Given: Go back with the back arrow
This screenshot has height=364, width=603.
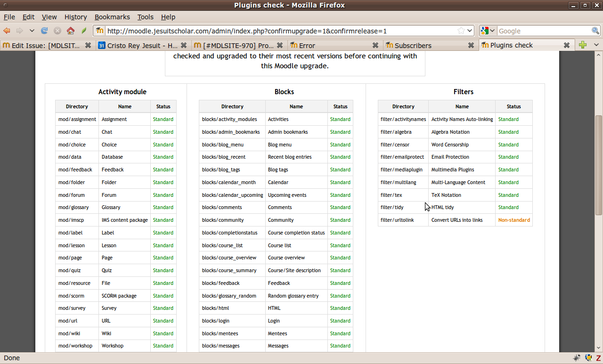Looking at the screenshot, I should point(7,31).
